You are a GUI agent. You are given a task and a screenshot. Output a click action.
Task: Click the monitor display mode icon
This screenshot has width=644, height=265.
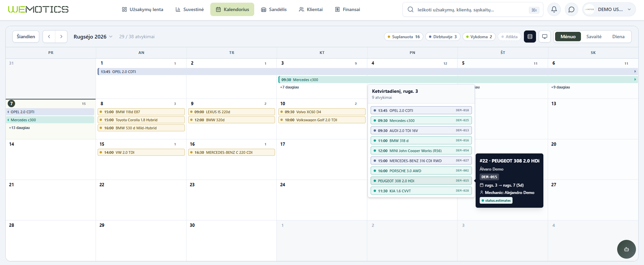[x=545, y=37]
